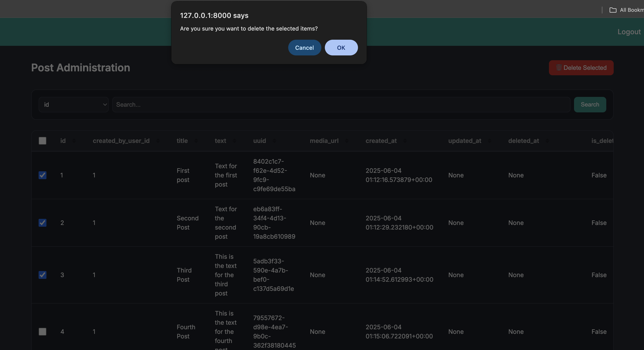The height and width of the screenshot is (350, 644).
Task: Cancel the delete confirmation dialog
Action: pos(304,48)
